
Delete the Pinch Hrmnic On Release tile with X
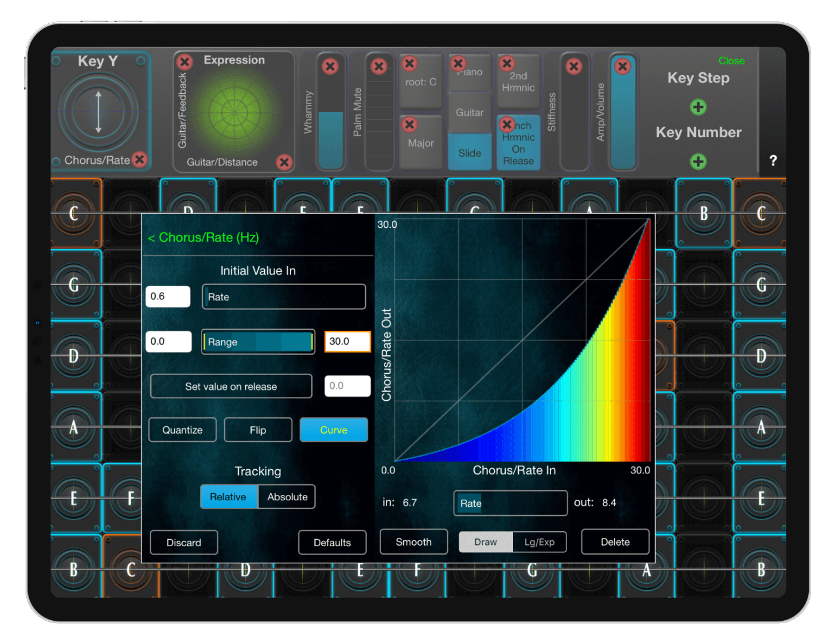click(x=507, y=125)
